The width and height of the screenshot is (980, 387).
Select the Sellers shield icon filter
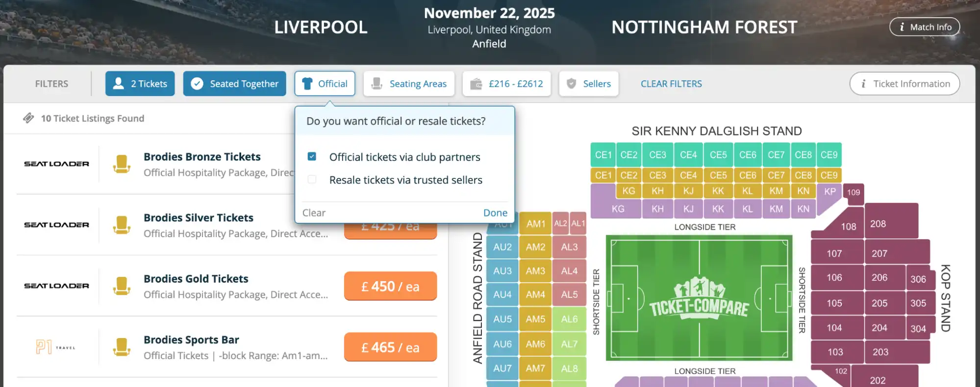(x=572, y=83)
